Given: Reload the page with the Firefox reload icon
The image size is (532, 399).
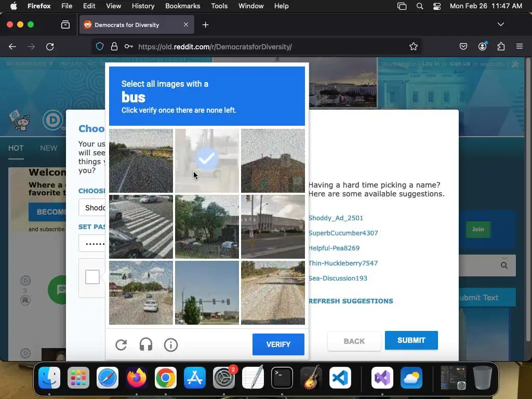Looking at the screenshot, I should 50,46.
